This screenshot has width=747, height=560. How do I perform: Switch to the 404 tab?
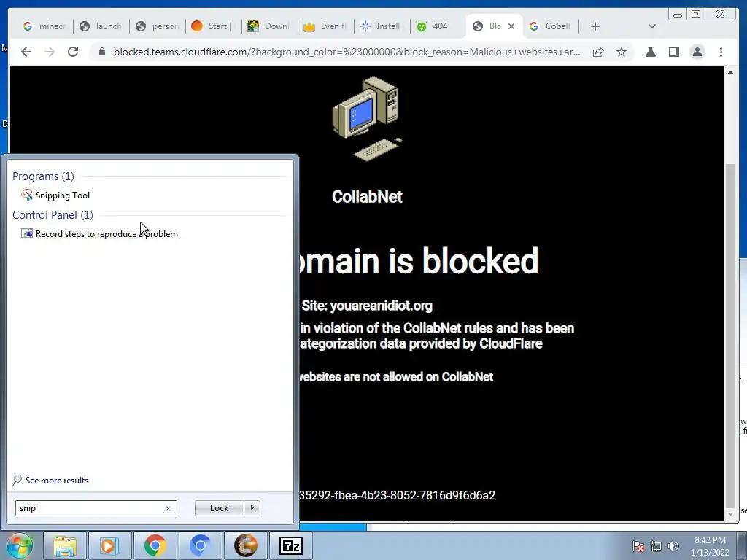438,26
